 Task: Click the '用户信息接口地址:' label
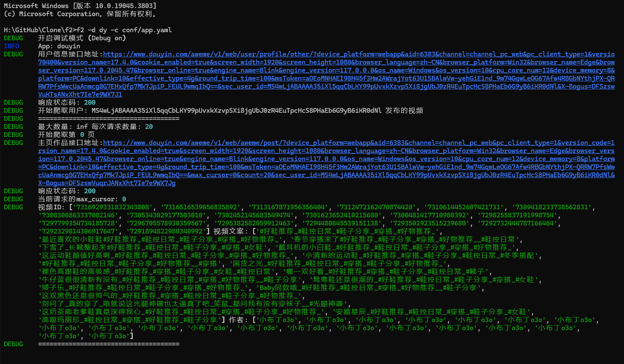[x=70, y=54]
